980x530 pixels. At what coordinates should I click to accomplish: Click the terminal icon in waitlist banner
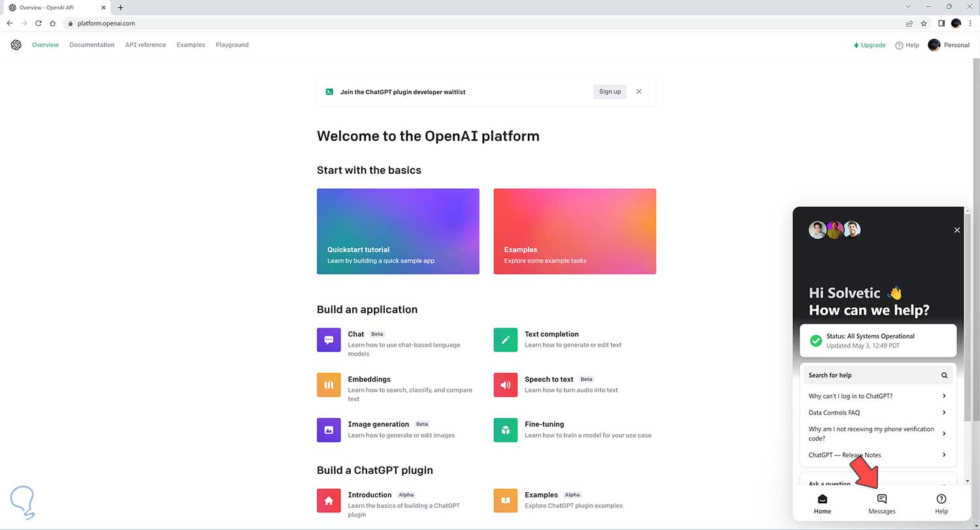(x=330, y=91)
